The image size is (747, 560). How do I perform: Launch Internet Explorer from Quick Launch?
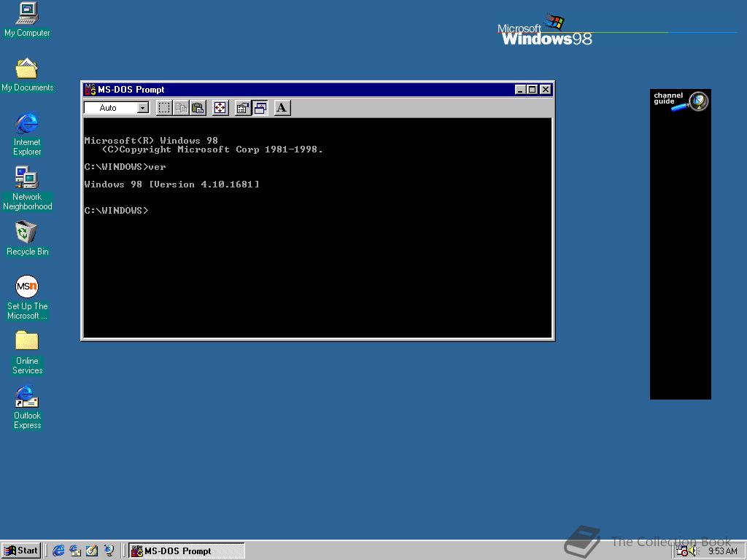click(x=58, y=551)
